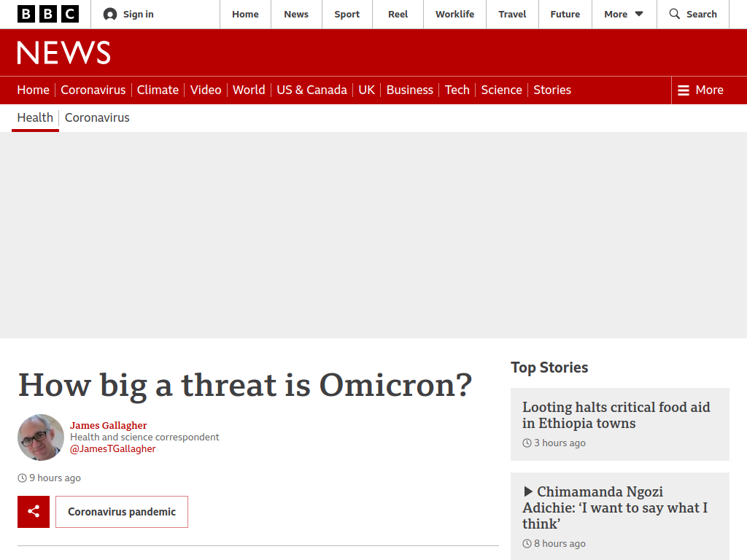Go to Sport in the top navigation

coord(347,15)
